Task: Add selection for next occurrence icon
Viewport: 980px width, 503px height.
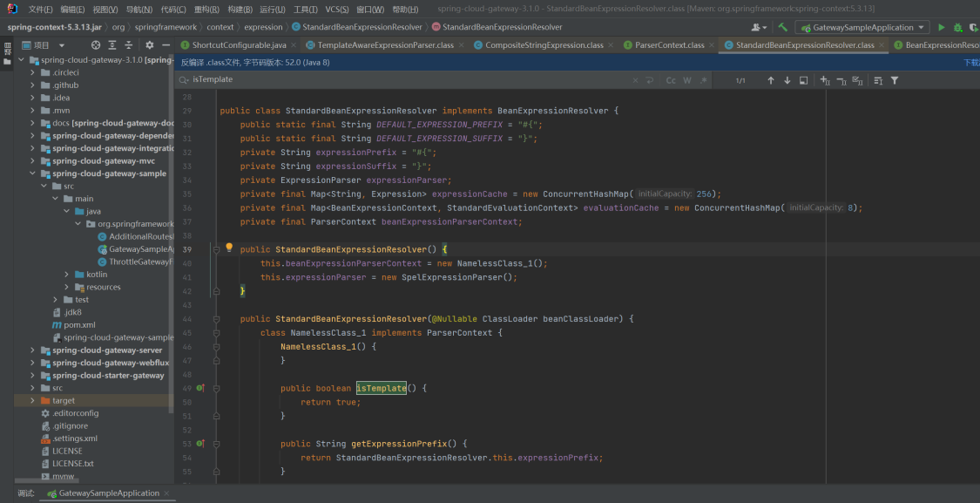Action: (825, 80)
